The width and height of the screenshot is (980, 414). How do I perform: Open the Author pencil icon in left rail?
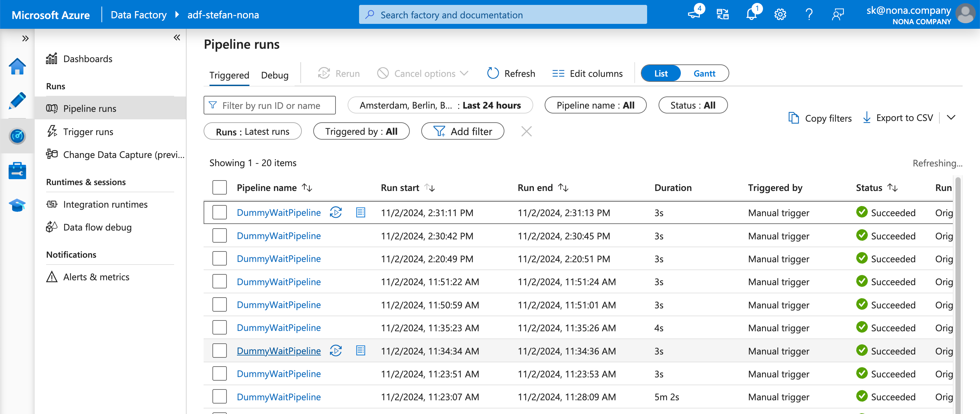[17, 101]
